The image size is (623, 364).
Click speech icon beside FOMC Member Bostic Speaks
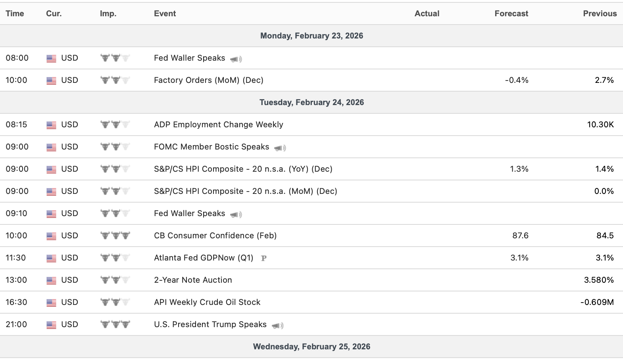(x=280, y=148)
